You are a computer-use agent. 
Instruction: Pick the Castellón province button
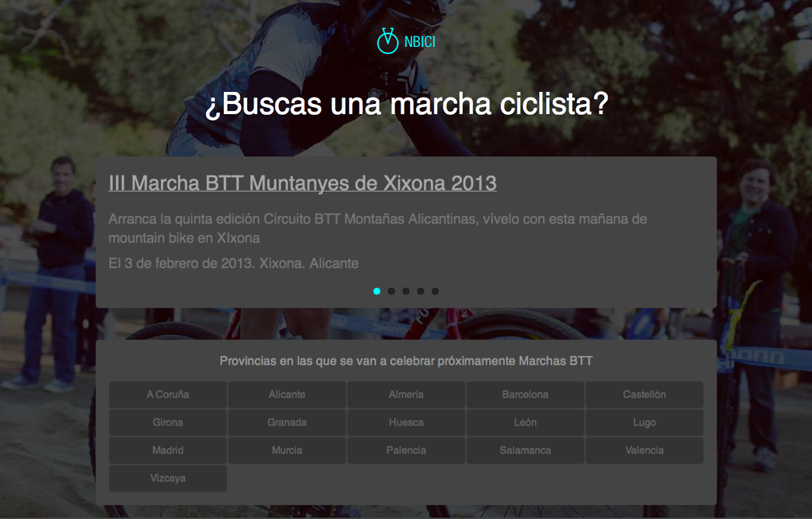[x=645, y=395]
